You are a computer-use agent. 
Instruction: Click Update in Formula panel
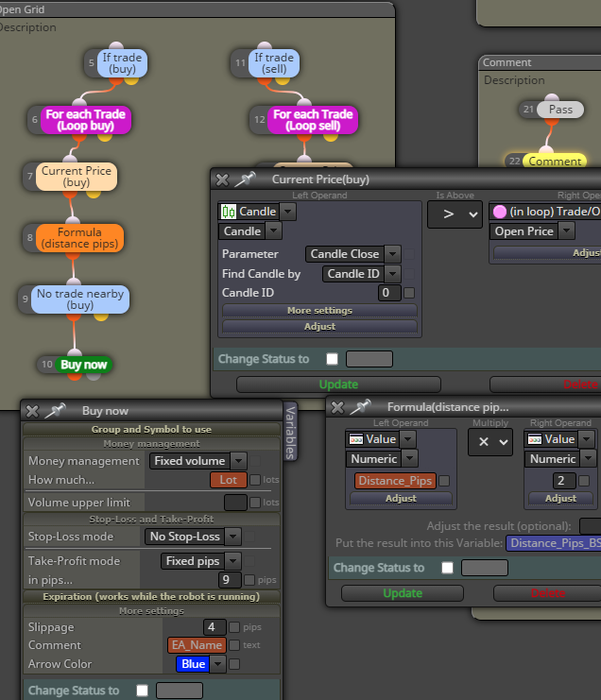pos(403,593)
